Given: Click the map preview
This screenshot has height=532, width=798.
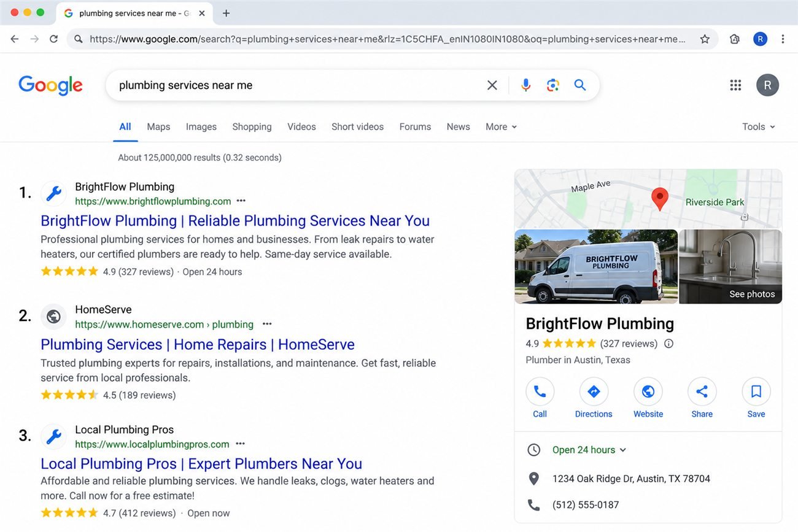Looking at the screenshot, I should 648,199.
